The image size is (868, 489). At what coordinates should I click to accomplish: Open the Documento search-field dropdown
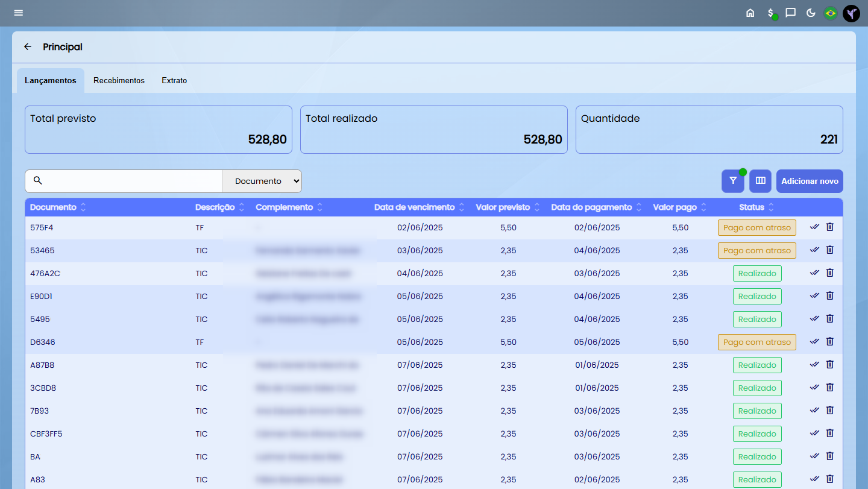pos(262,181)
